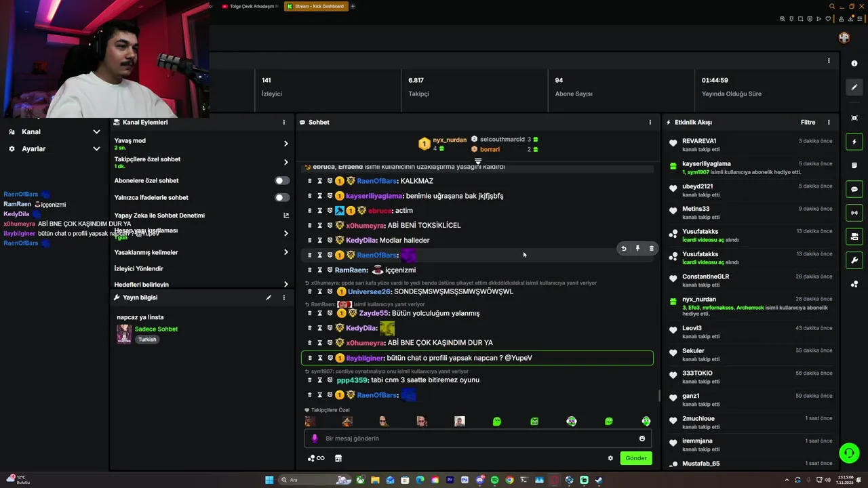Open Yasaklanmış kelimeler arrow
Screen dimensions: 868x488
(285, 252)
